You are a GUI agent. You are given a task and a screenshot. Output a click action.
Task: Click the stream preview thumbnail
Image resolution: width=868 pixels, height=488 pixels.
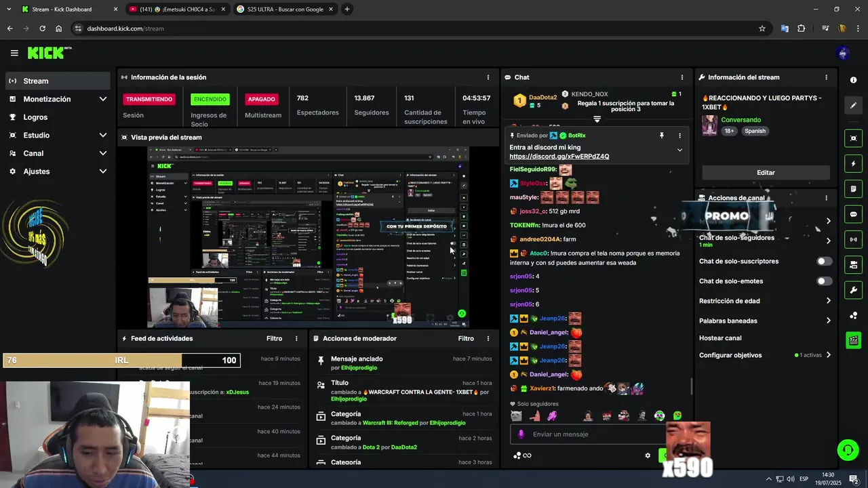[x=309, y=237]
